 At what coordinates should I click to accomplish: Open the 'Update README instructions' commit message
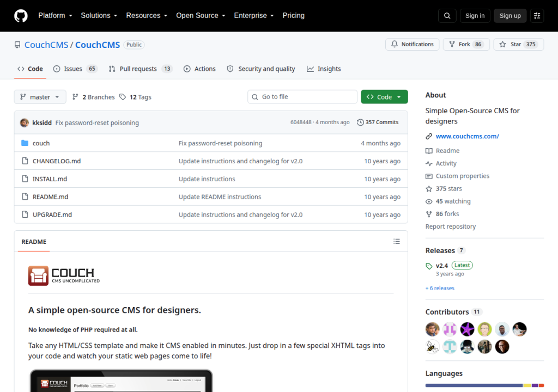pyautogui.click(x=220, y=197)
